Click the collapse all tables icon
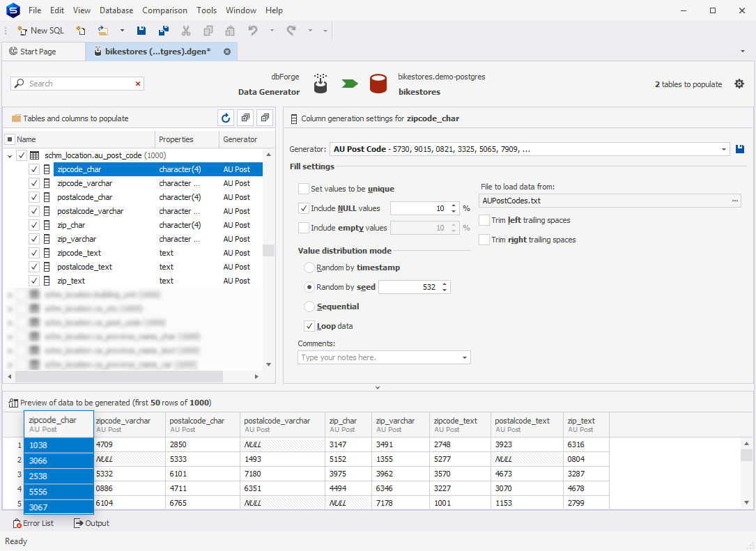 (265, 118)
